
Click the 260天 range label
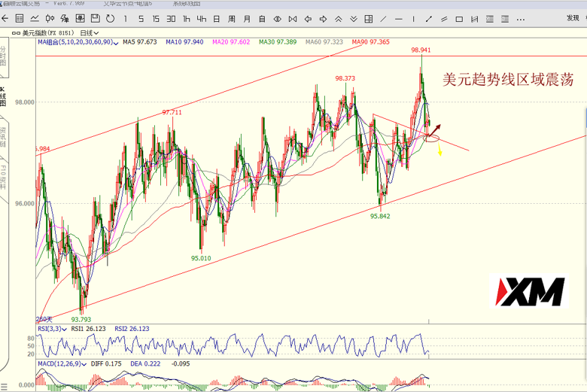(44, 319)
